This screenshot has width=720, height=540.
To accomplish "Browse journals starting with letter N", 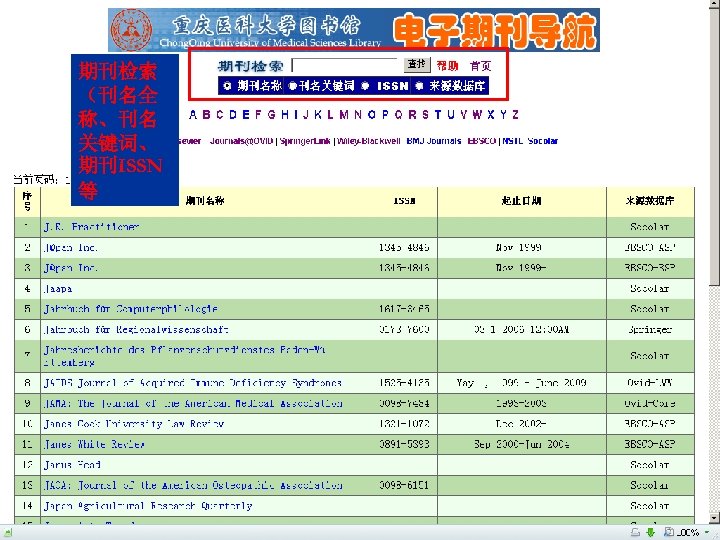I will coord(358,115).
